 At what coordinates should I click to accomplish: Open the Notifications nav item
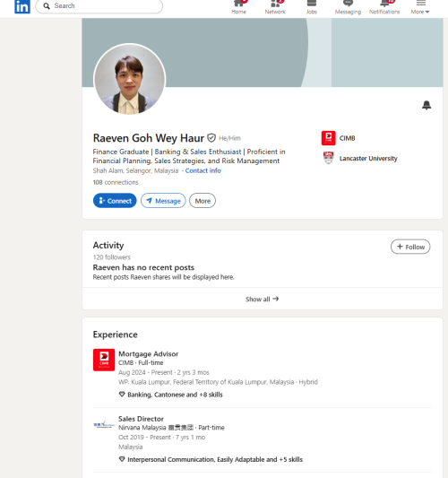click(384, 7)
